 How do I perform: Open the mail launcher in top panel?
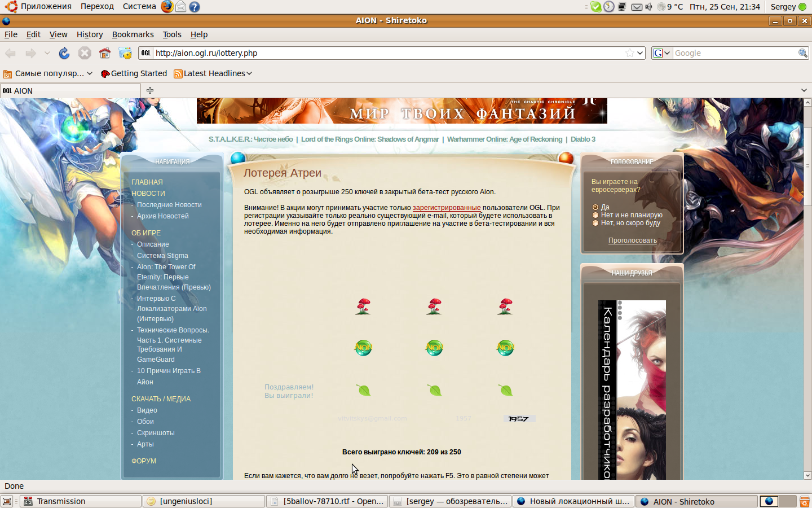[180, 7]
